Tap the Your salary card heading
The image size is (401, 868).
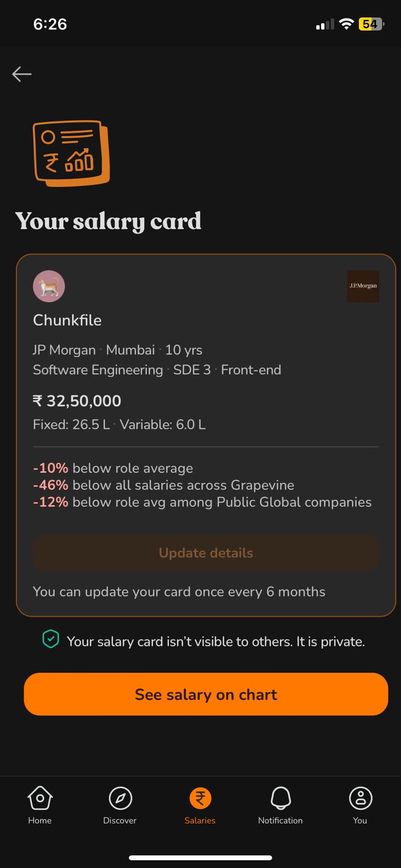[108, 222]
